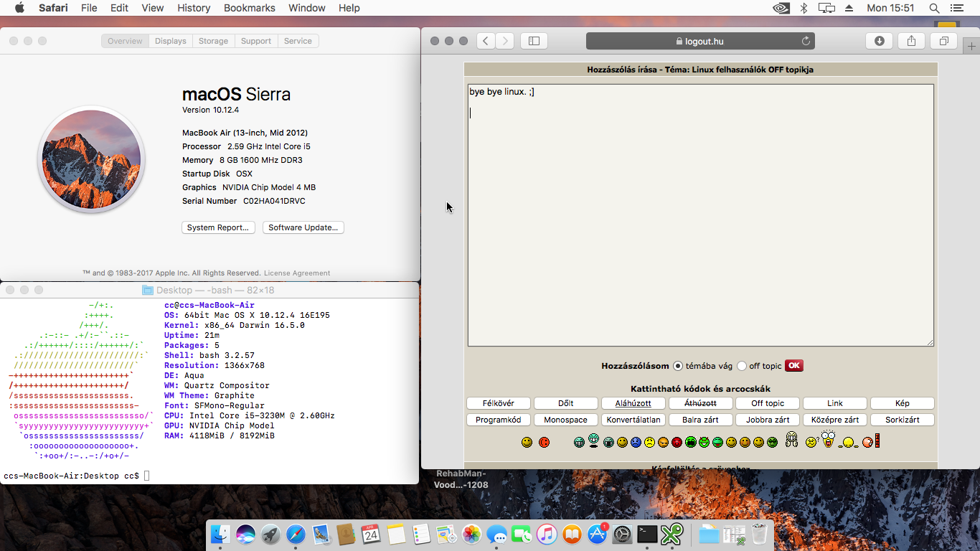Viewport: 980px width, 551px height.
Task: Click the Software Update button
Action: [303, 227]
